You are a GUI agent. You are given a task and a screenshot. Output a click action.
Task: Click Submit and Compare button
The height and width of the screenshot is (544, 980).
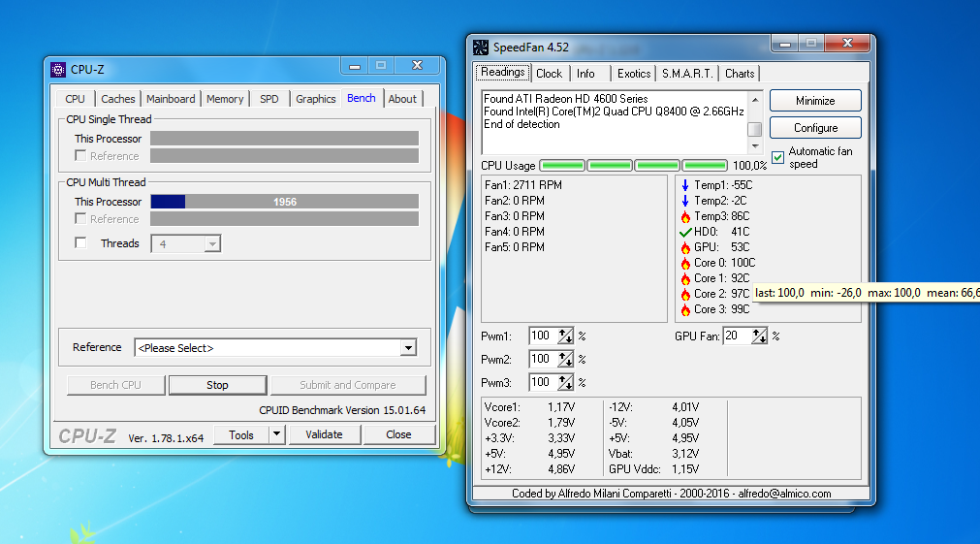coord(347,385)
